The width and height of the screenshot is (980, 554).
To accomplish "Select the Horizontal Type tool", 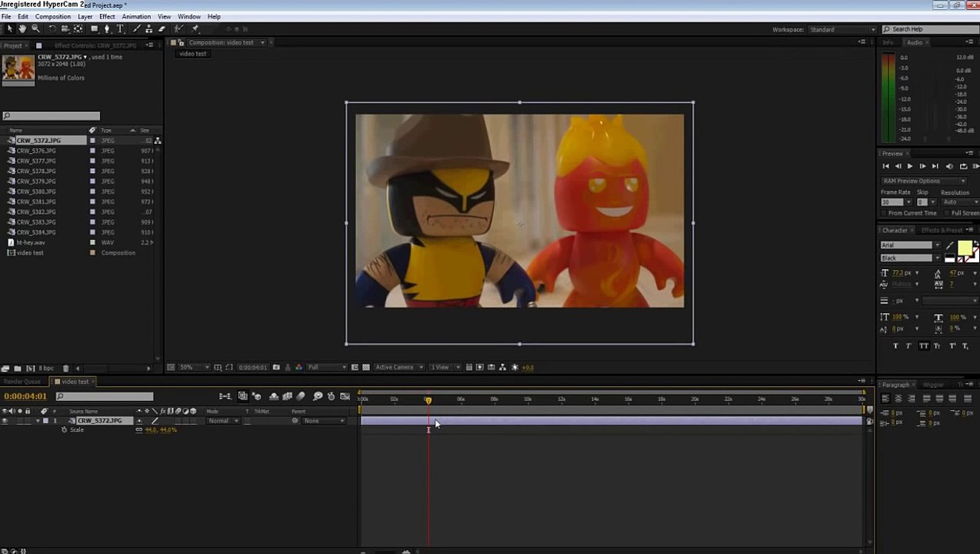I will tap(120, 29).
